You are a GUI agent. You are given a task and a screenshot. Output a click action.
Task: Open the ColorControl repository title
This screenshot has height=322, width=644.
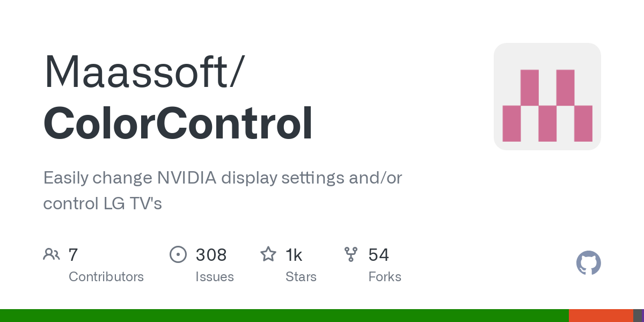coord(178,123)
